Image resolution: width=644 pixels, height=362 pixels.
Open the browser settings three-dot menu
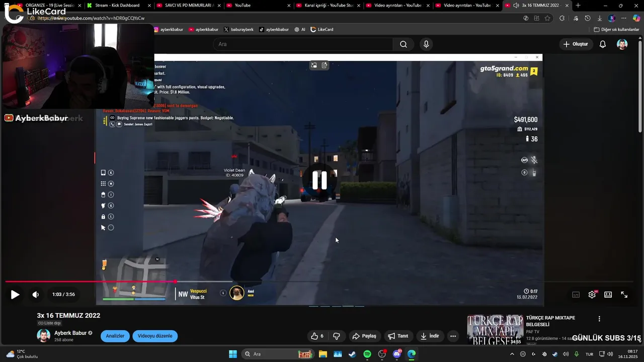point(624,18)
